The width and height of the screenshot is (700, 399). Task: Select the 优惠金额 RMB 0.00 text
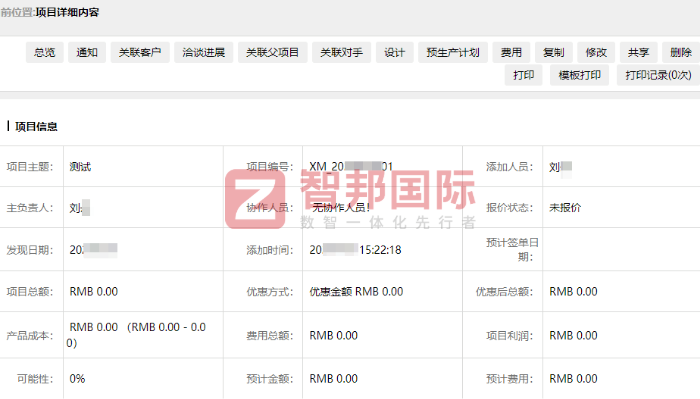(x=356, y=292)
